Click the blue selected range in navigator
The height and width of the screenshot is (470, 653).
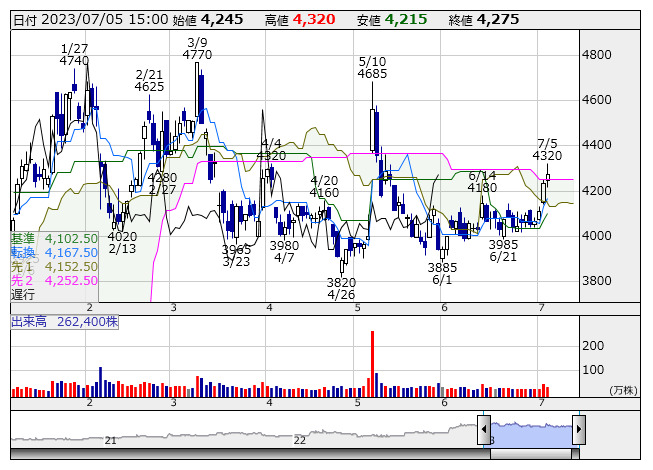point(531,431)
